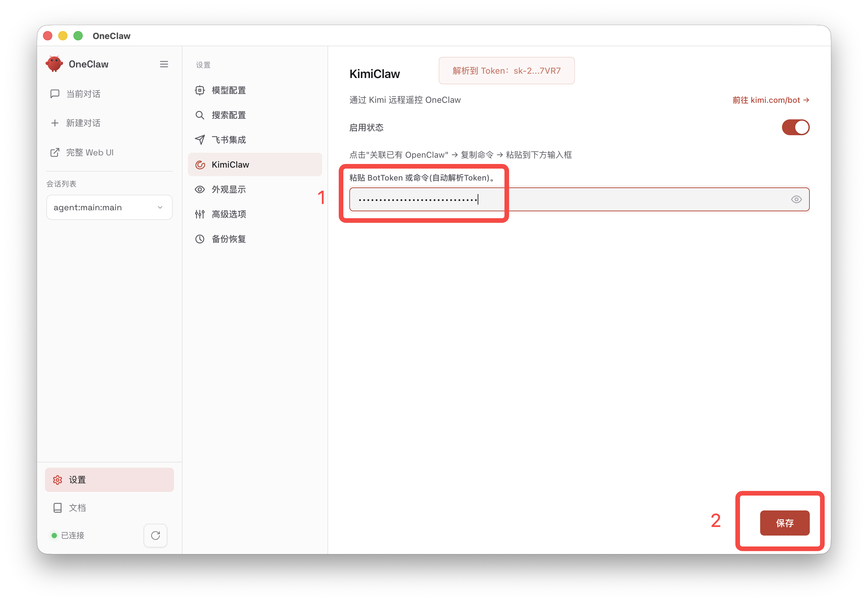Screen dimensions: 868x603
Task: Click the OneClaw robot logo
Action: (x=55, y=63)
